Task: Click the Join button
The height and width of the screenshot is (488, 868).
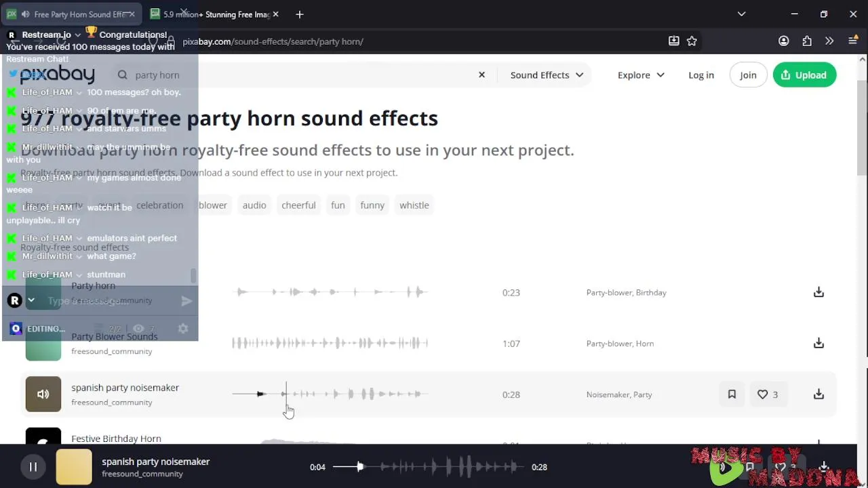Action: click(x=748, y=75)
